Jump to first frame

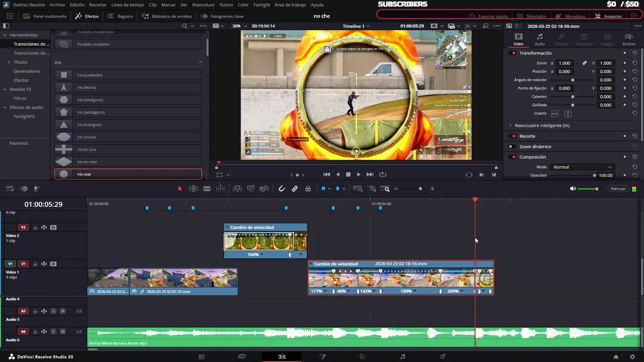(327, 174)
